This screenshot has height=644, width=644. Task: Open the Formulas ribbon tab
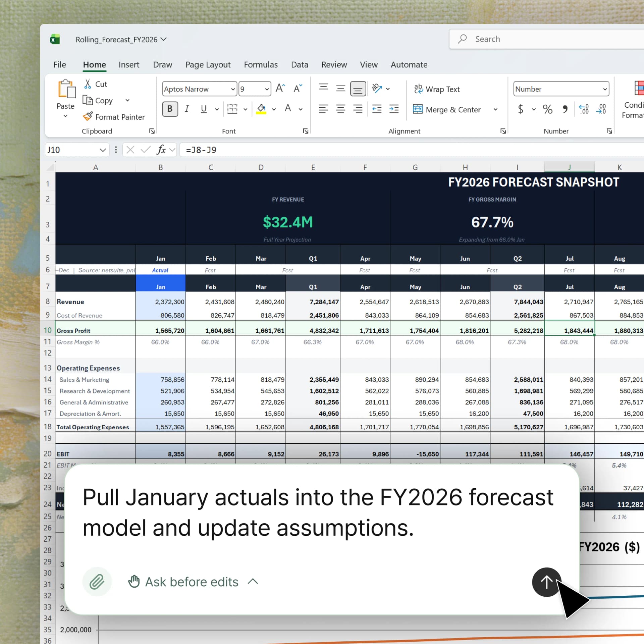coord(261,65)
